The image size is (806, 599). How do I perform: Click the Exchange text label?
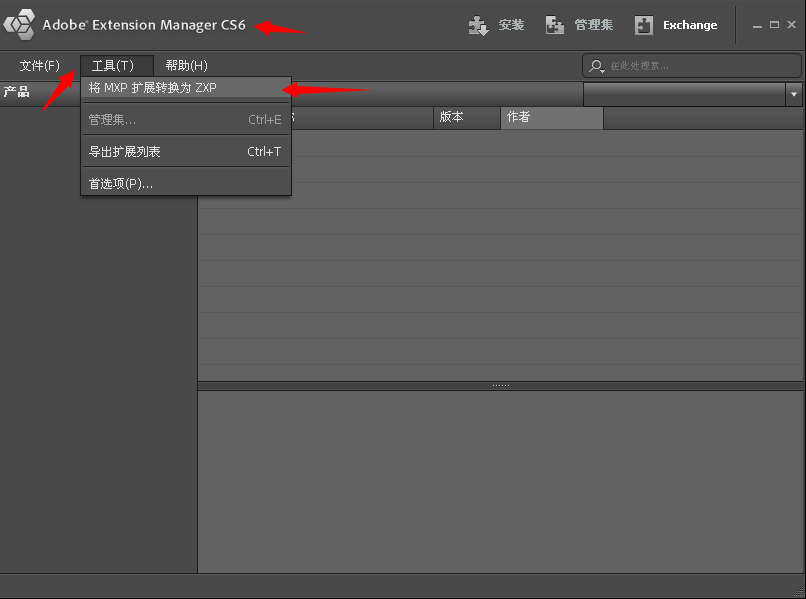690,25
